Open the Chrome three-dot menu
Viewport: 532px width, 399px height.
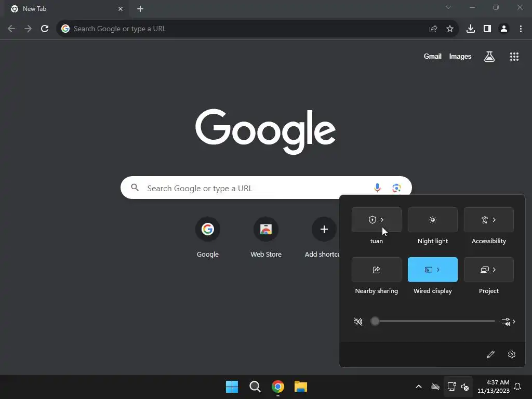pos(521,29)
